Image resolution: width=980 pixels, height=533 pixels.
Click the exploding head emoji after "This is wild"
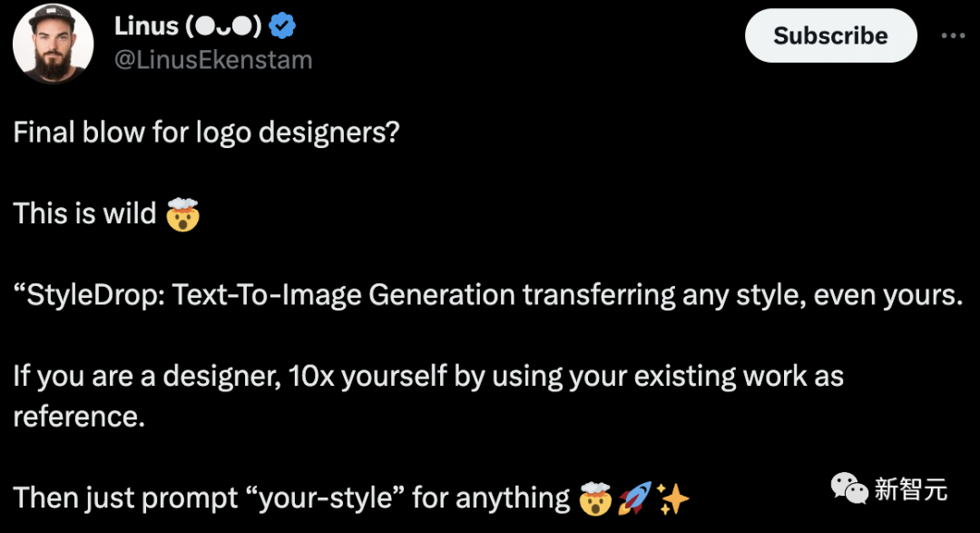pos(182,214)
